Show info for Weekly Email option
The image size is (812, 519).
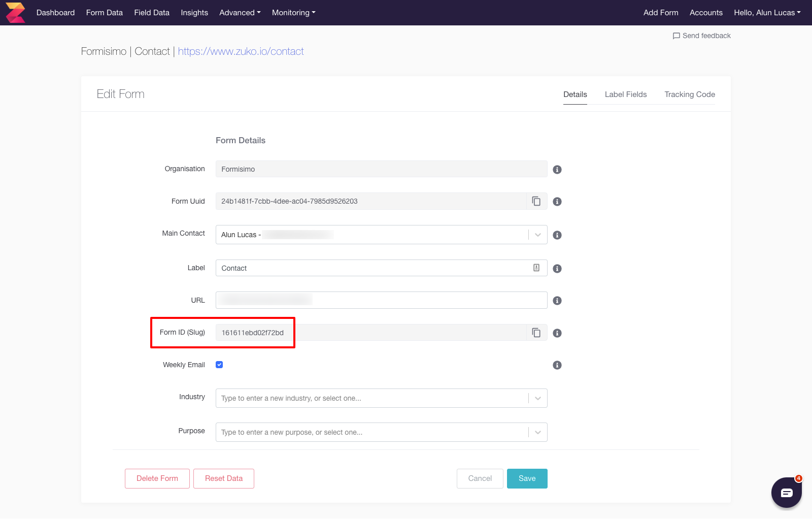pos(557,365)
